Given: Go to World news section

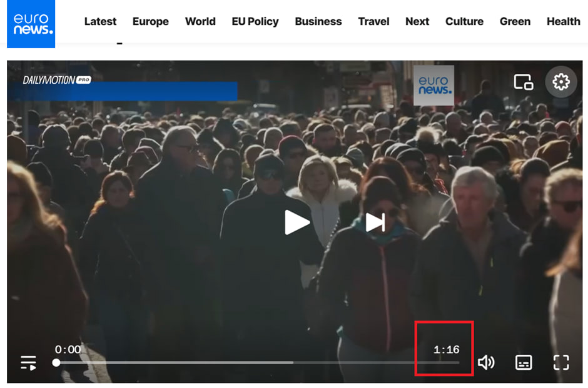Looking at the screenshot, I should coord(200,21).
